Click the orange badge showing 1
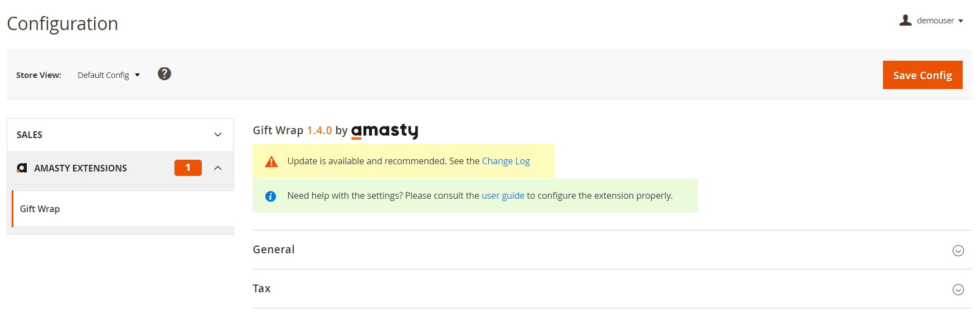Screen dimensions: 980x314 (x=188, y=168)
